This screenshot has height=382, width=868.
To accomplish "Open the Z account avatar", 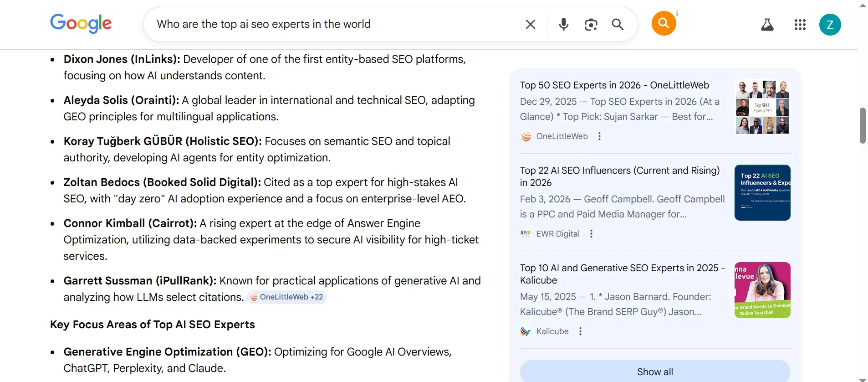I will tap(830, 25).
